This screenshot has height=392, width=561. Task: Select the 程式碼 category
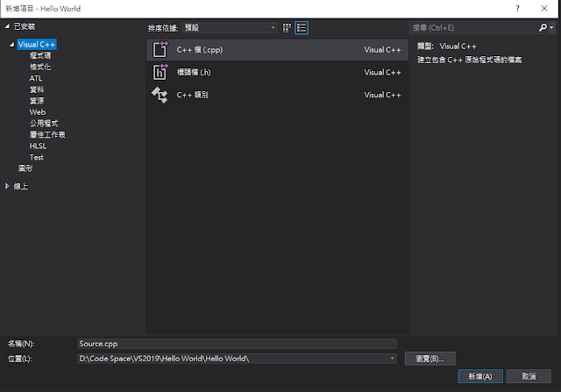click(40, 55)
